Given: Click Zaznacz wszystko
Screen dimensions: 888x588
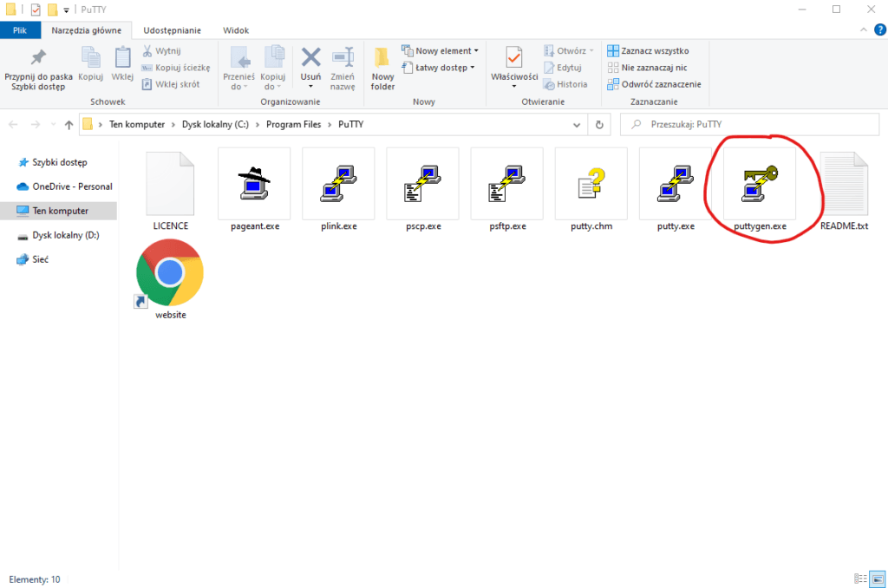Looking at the screenshot, I should [x=648, y=51].
